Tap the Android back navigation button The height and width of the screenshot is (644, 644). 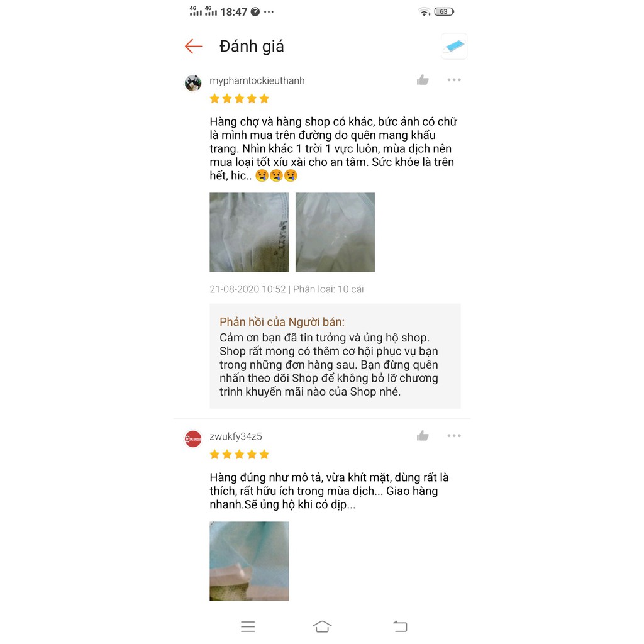pyautogui.click(x=400, y=626)
